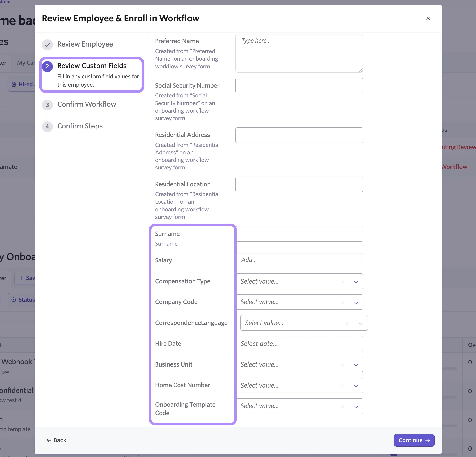
Task: Click the Preferred Name text area
Action: pos(299,53)
